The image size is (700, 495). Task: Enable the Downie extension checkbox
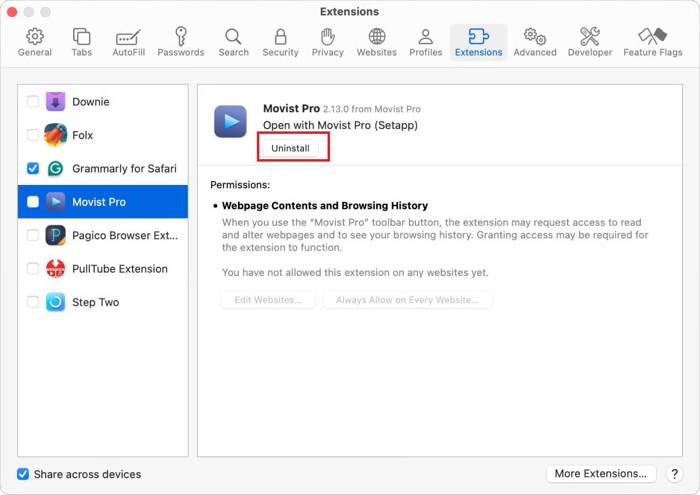click(x=33, y=101)
